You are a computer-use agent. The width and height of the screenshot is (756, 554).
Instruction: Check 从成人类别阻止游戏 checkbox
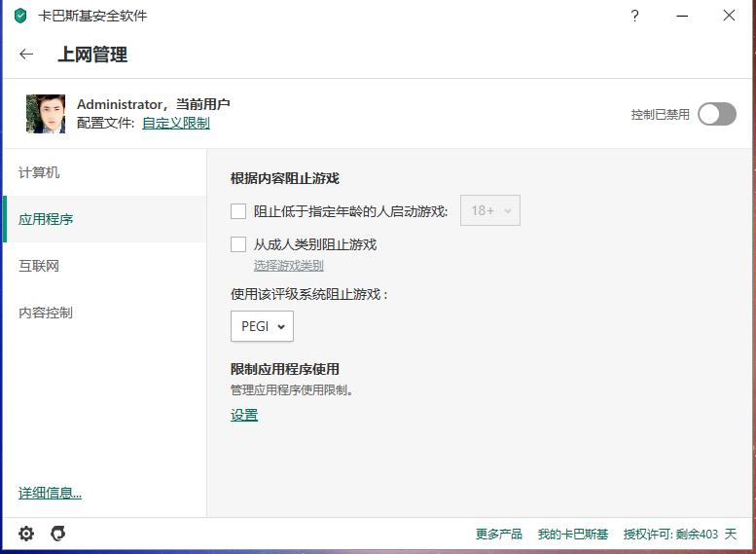238,244
